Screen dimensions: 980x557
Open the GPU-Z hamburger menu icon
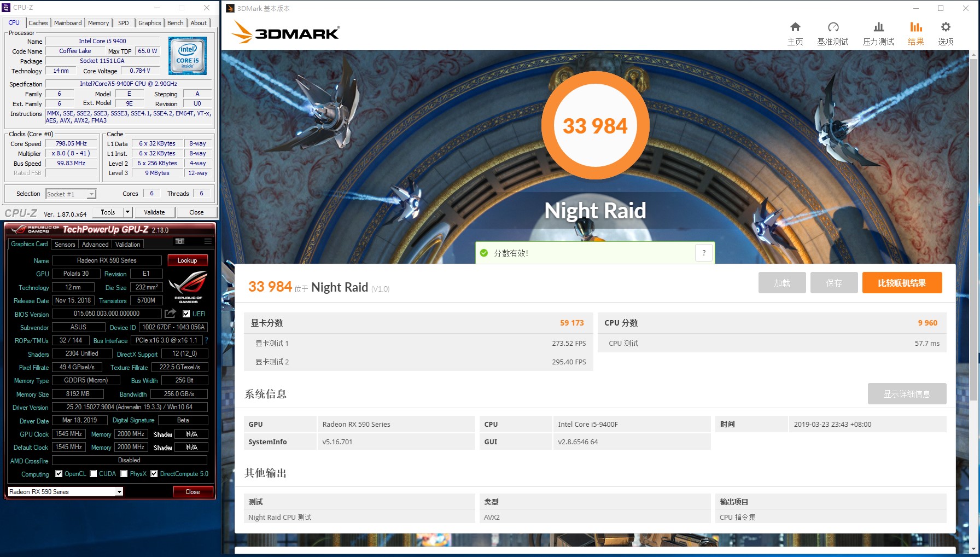pos(208,241)
